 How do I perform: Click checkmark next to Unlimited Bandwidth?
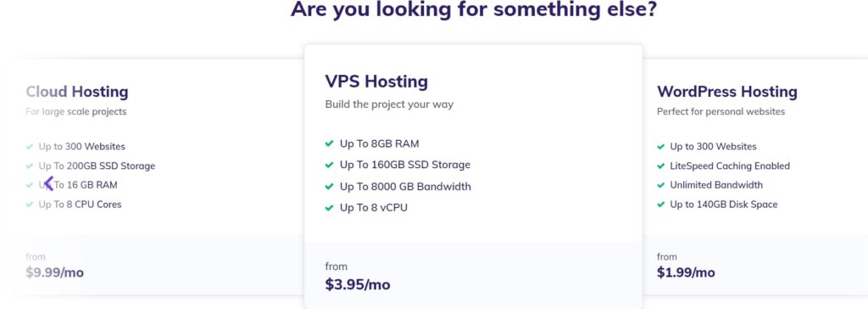[x=660, y=185]
